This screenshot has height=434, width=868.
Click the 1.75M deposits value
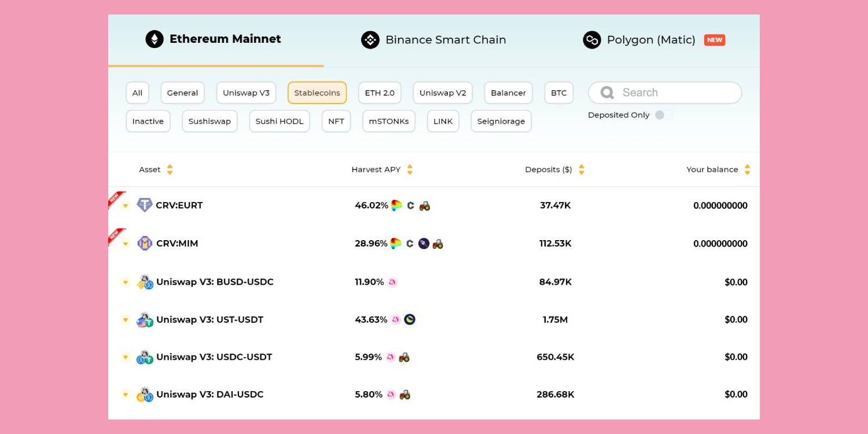pyautogui.click(x=556, y=319)
